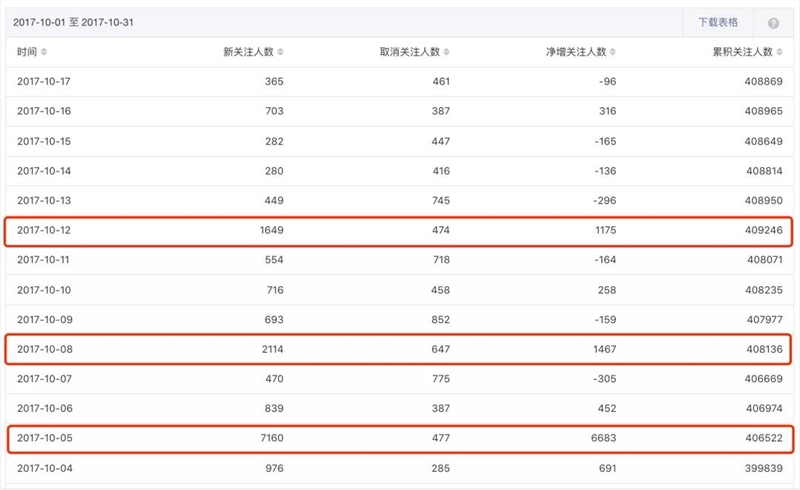Click new follower count 7160
Image resolution: width=800 pixels, height=490 pixels.
[x=269, y=438]
